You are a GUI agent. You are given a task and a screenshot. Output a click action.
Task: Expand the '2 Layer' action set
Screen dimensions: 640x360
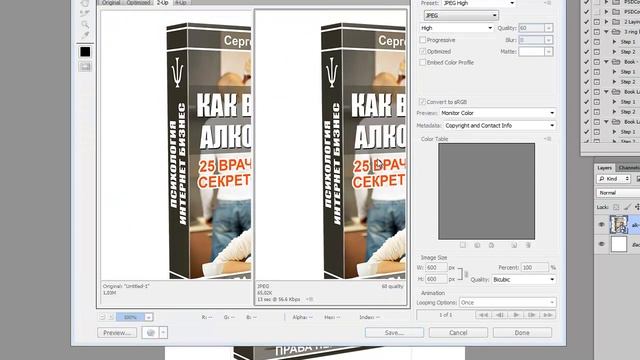(x=607, y=22)
